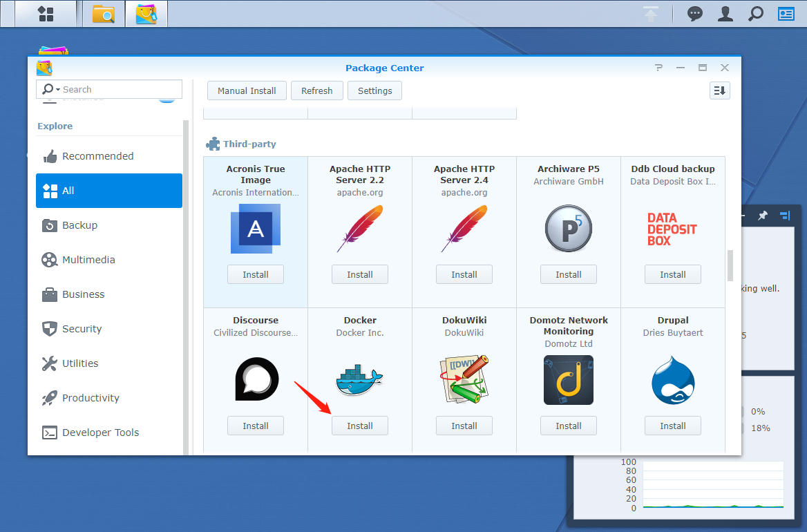Click the Apache HTTP Server 2.4 feather icon
The width and height of the screenshot is (807, 532).
point(464,229)
